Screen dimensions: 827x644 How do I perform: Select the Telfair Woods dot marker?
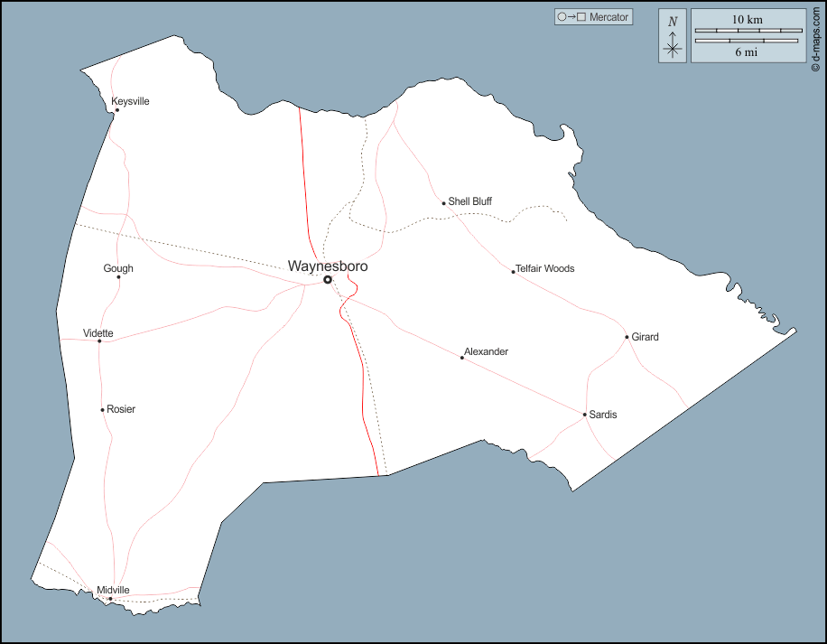point(513,271)
